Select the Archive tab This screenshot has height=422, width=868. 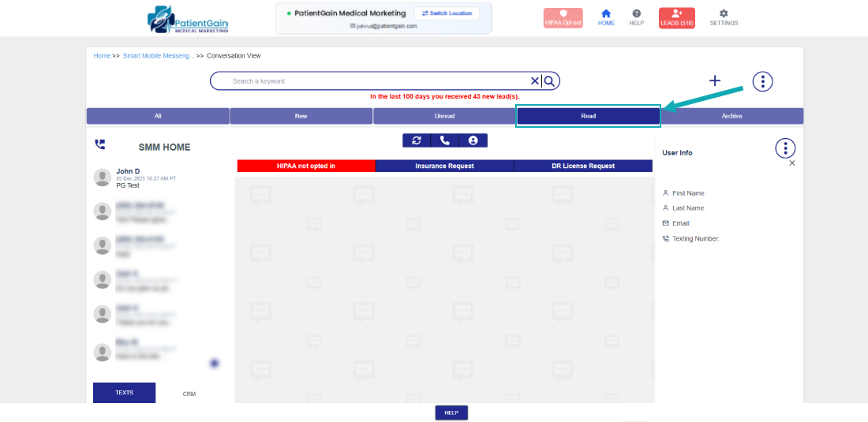[731, 116]
